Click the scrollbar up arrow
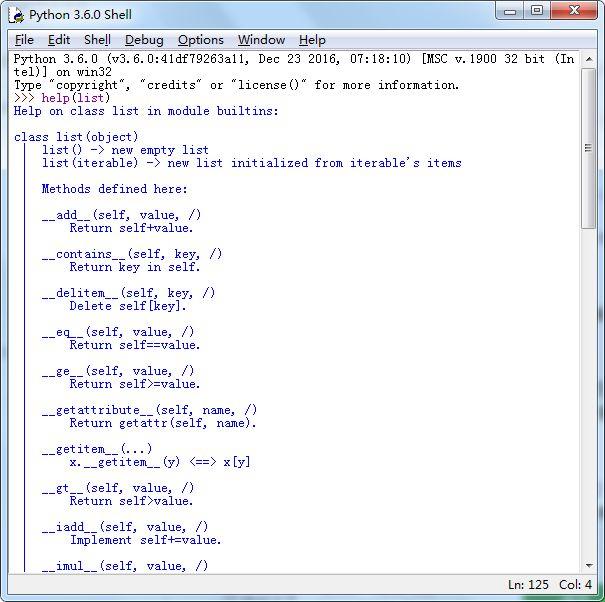605x602 pixels. click(589, 59)
